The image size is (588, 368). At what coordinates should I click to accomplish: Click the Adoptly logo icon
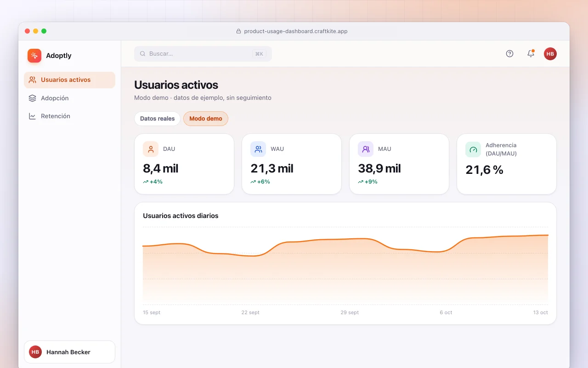[34, 56]
